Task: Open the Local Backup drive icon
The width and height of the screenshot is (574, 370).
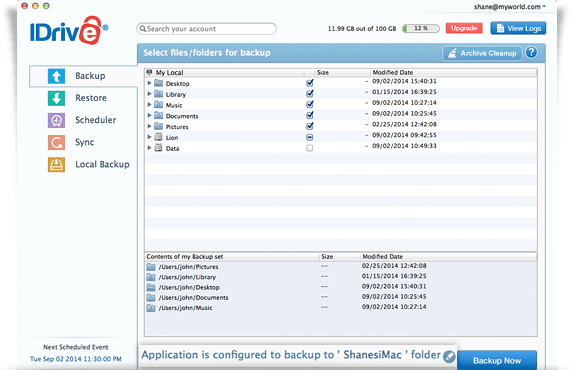Action: click(x=56, y=164)
